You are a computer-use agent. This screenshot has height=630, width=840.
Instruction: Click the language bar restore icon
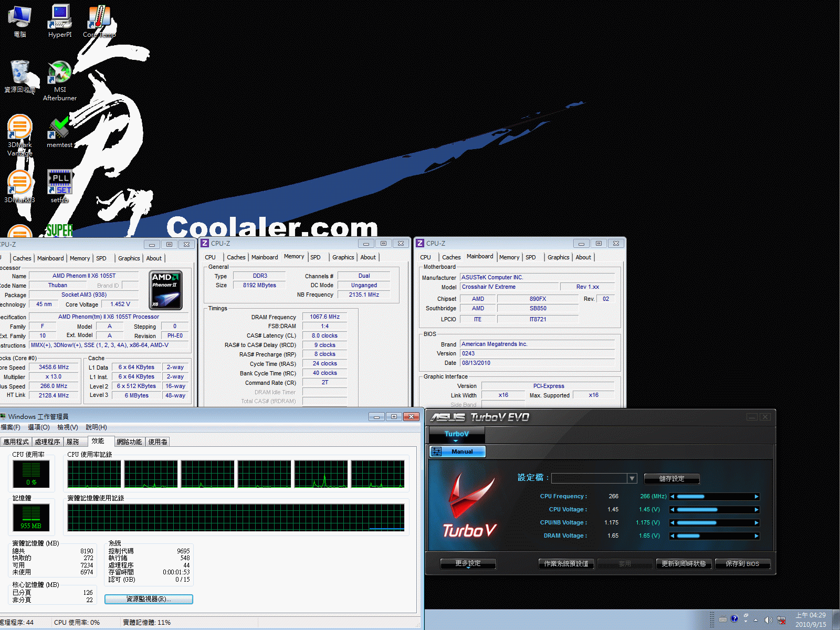point(745,615)
